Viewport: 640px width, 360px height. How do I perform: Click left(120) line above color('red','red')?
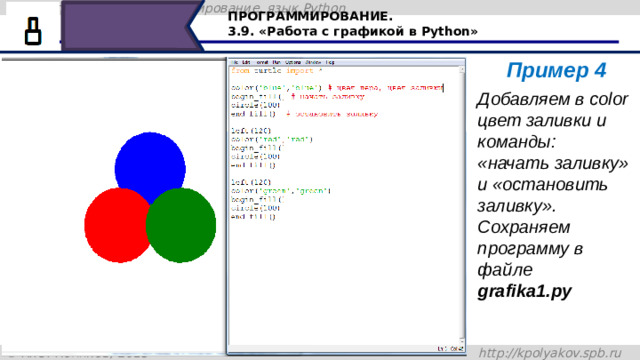click(251, 131)
